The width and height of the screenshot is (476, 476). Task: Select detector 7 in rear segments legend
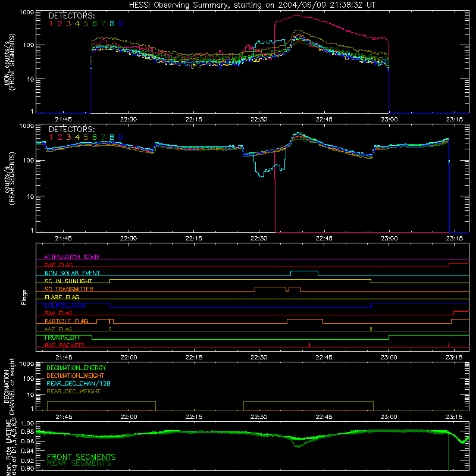[x=103, y=137]
